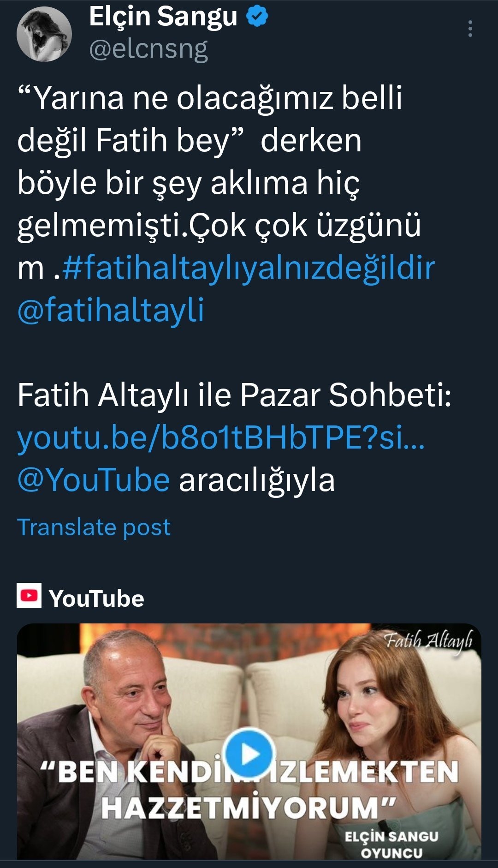This screenshot has width=498, height=868.
Task: Click the tweet text "Yarına ne olacağımız belli"
Action: 210,98
